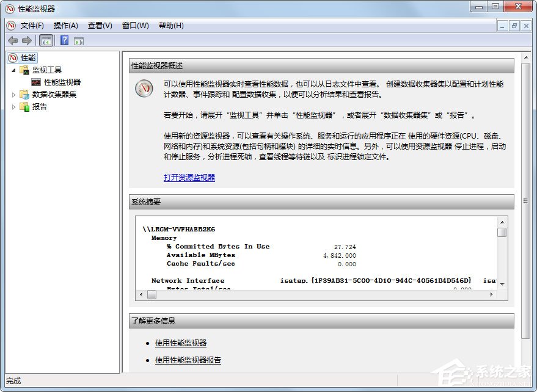
Task: Expand the 数据收集器集 node
Action: pyautogui.click(x=13, y=95)
